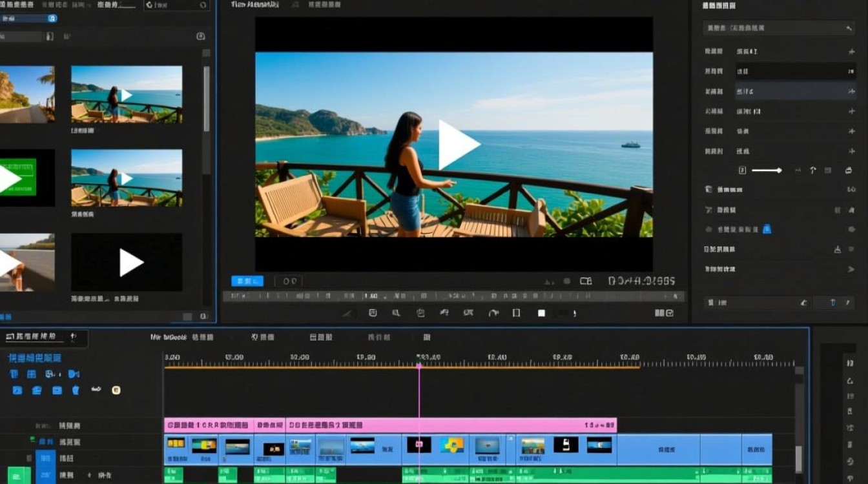
Task: Click the clipboard icon in the transport bar
Action: pyautogui.click(x=420, y=313)
